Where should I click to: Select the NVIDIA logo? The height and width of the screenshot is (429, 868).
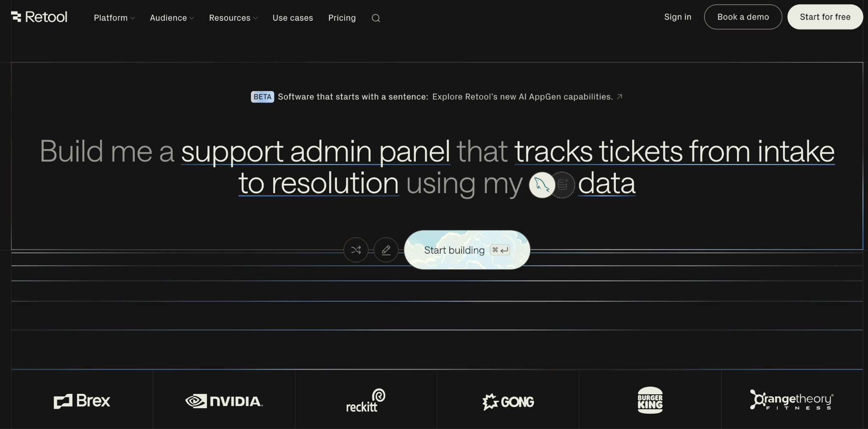[224, 401]
